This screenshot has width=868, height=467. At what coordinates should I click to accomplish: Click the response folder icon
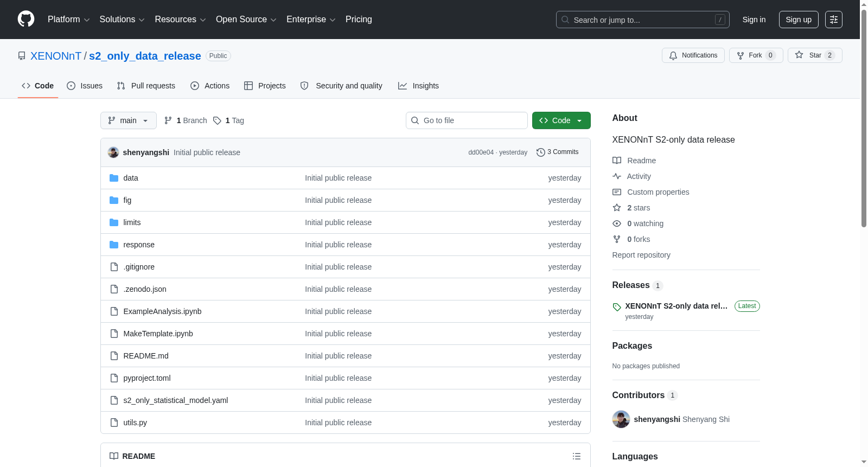(114, 245)
